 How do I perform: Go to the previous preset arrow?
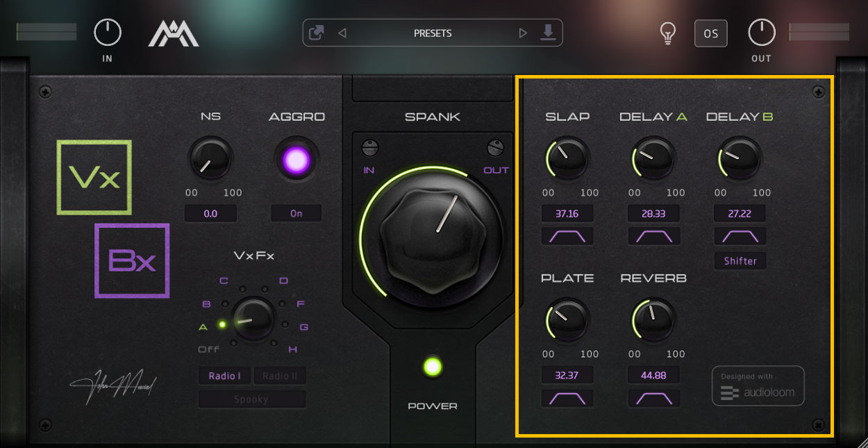point(342,33)
